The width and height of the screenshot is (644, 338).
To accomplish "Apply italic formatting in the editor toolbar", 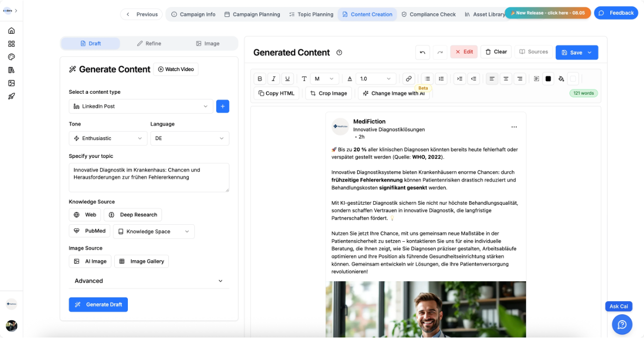I will [274, 78].
